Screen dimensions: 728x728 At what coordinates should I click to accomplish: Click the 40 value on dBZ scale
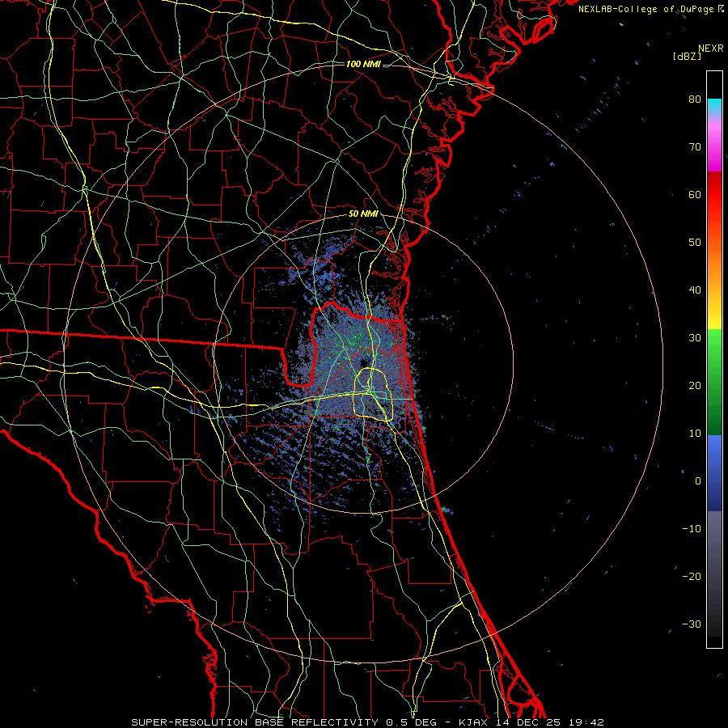tap(695, 290)
